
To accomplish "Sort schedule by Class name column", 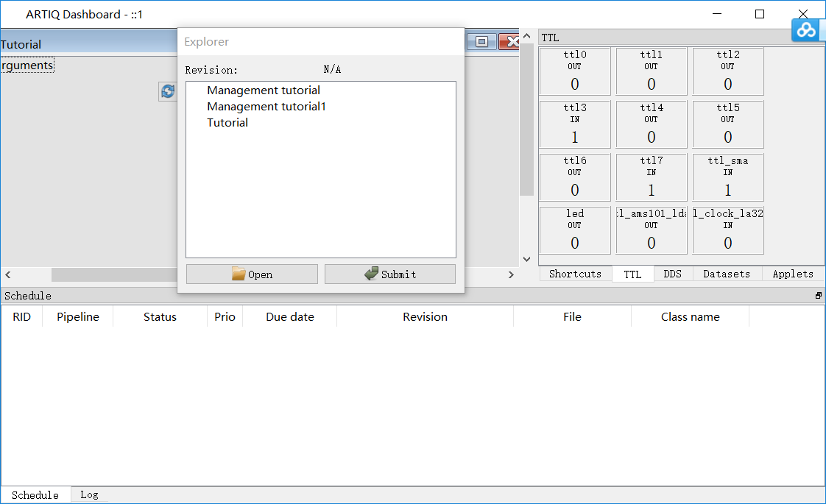I will point(690,316).
